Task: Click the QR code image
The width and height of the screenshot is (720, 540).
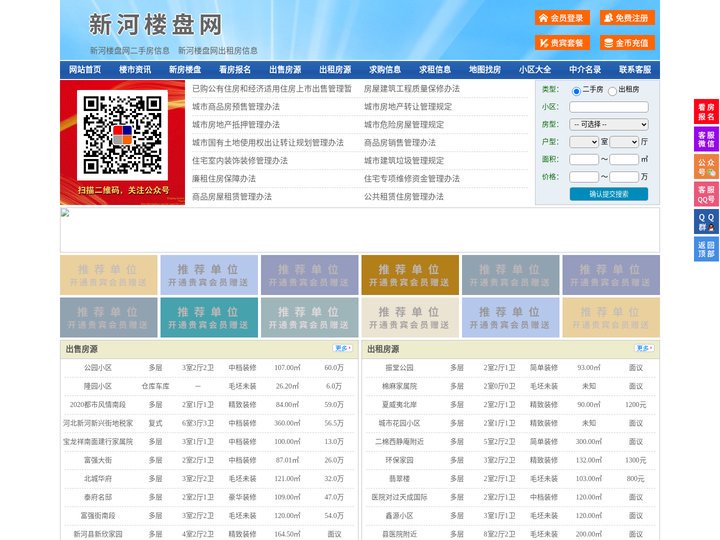Action: 122,135
